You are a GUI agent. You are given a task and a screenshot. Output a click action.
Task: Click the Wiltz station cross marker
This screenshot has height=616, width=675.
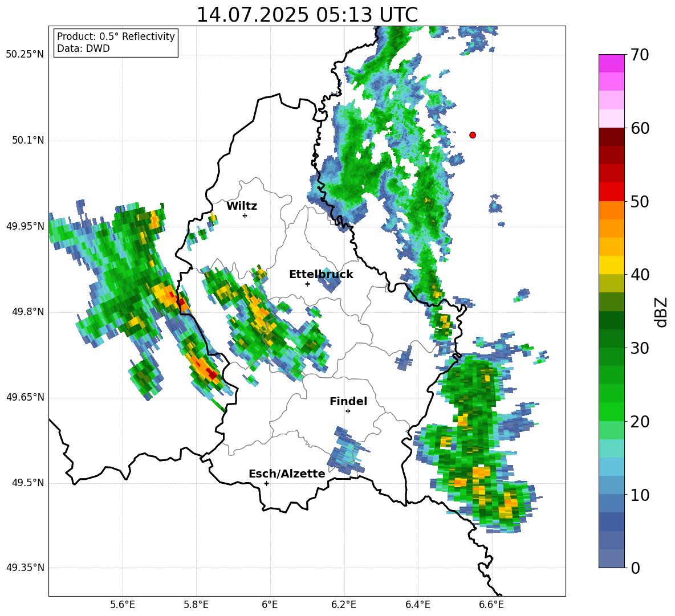(x=245, y=215)
